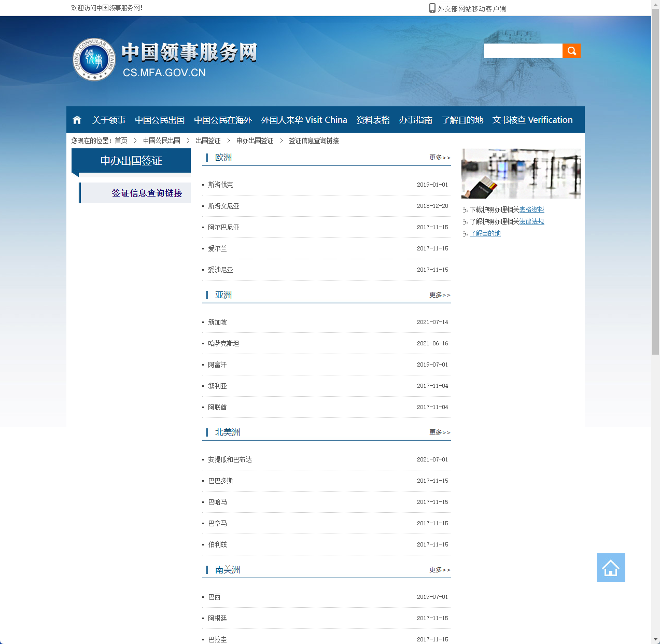Expand the 亚洲 list with its 更多>> link
The image size is (660, 644).
tap(439, 295)
